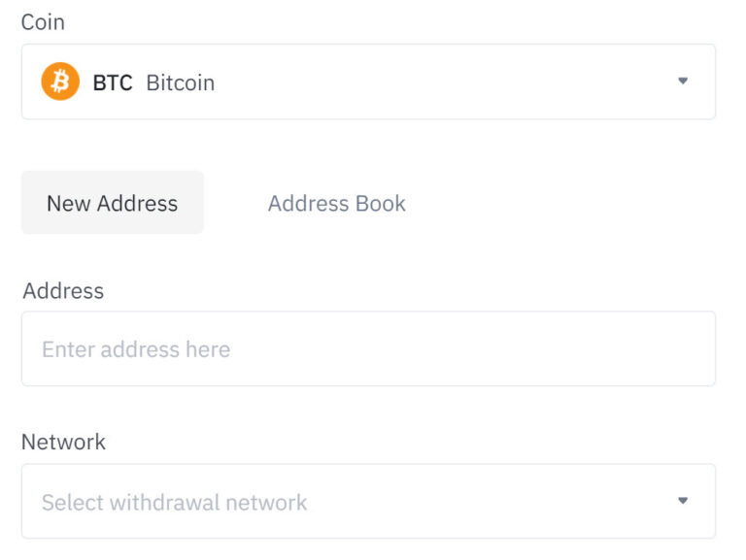
Task: Expand the Coin selector dropdown arrow
Action: click(683, 81)
